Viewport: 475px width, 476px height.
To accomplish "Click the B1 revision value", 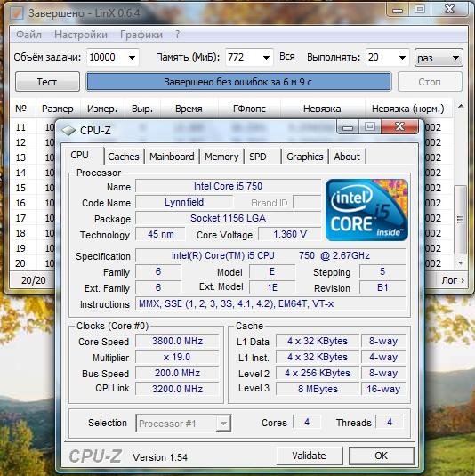I will pos(382,287).
